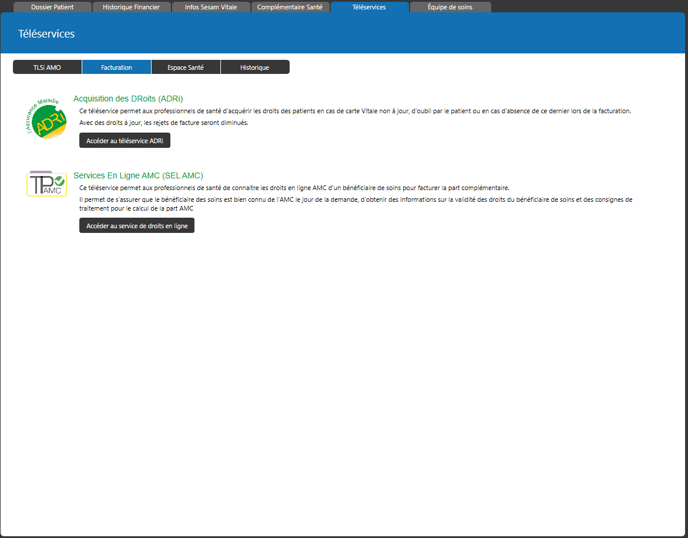Viewport: 688px width, 538px height.
Task: Go to the Infos Sesam Vitale tab
Action: click(211, 7)
